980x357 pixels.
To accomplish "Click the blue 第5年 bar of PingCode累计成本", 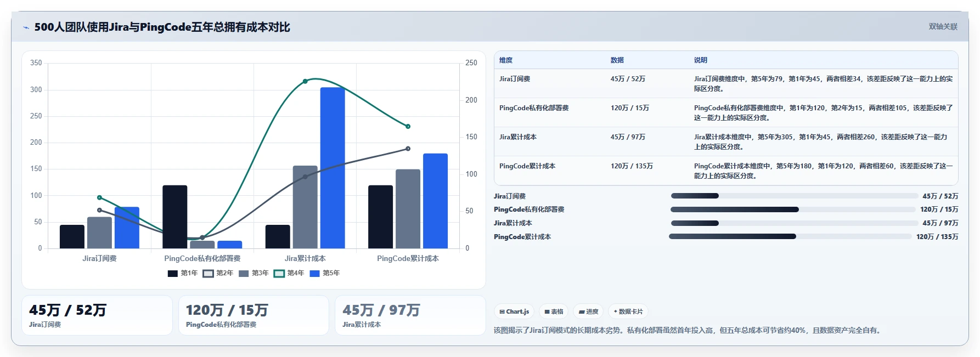I will click(435, 201).
